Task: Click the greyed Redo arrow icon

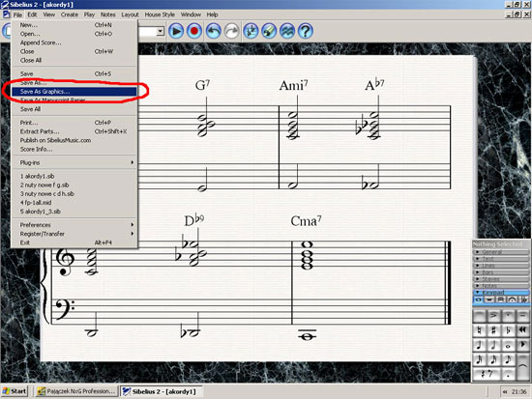Action: click(x=232, y=31)
